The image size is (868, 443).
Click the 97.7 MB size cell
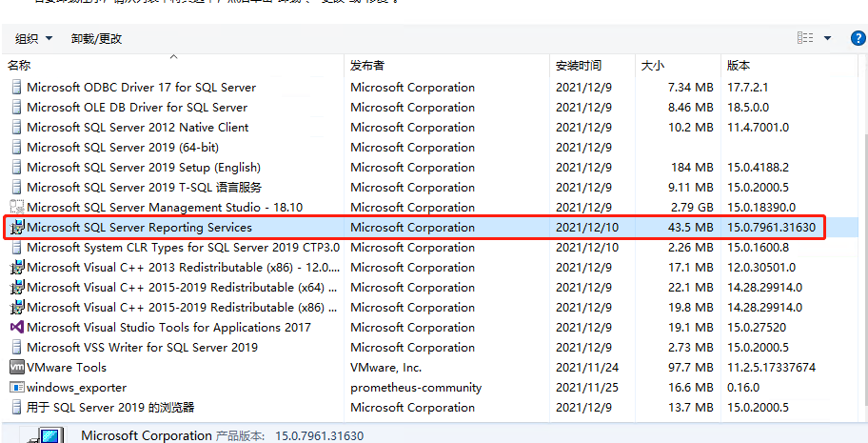point(691,367)
